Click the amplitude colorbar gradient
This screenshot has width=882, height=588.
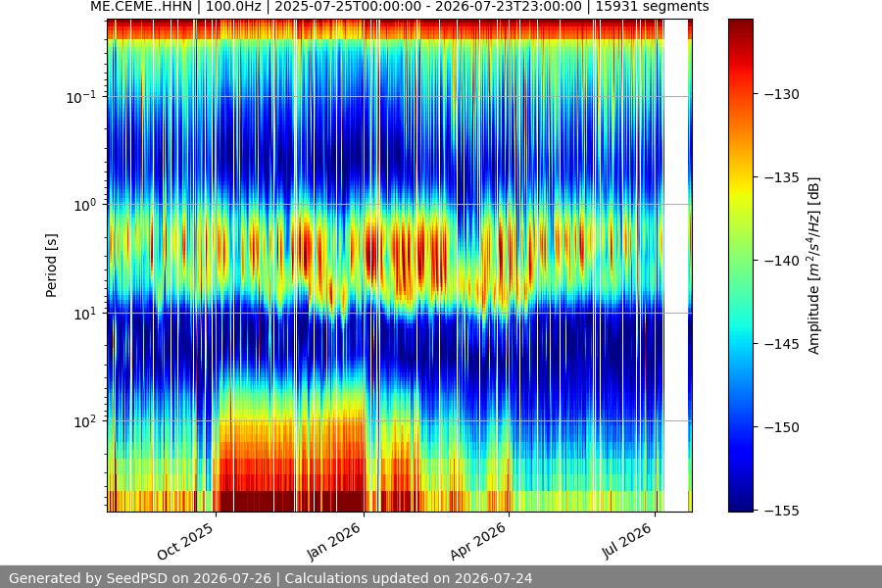(740, 266)
